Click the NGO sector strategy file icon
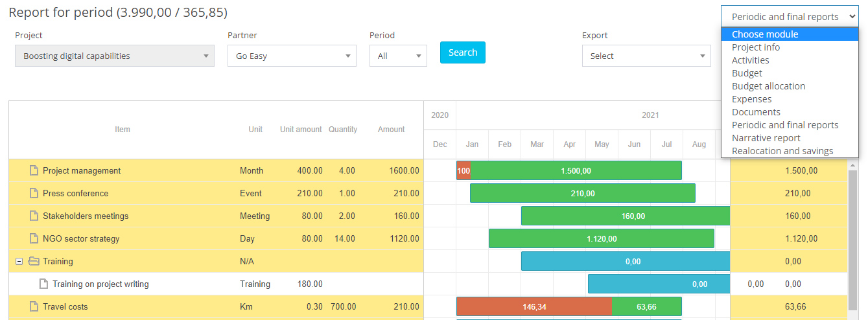 click(34, 239)
